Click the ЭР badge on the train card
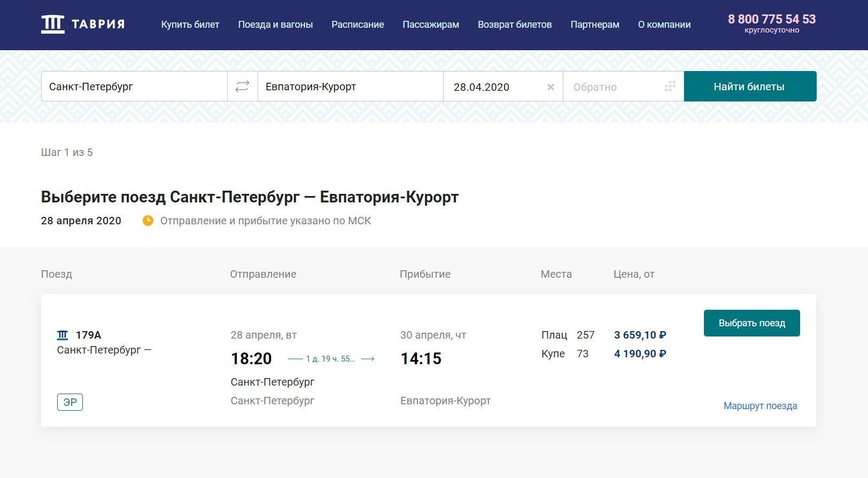Screen dimensions: 868x478 [x=70, y=402]
